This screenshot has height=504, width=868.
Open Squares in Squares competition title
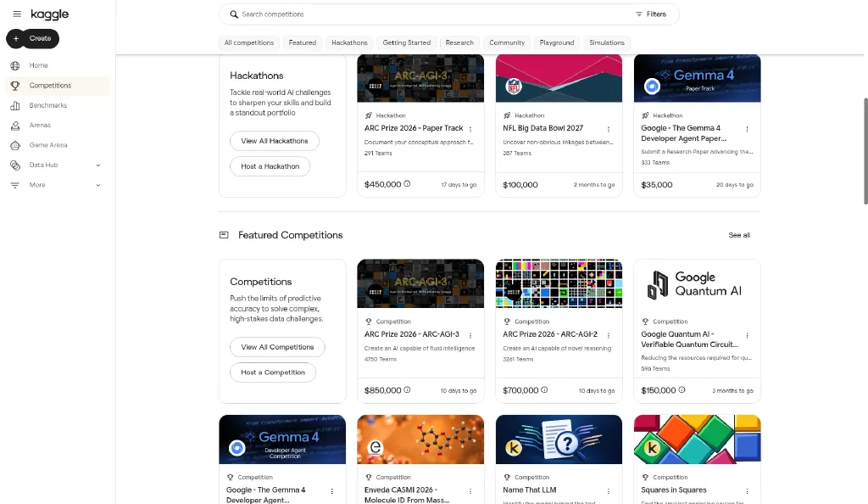[673, 490]
